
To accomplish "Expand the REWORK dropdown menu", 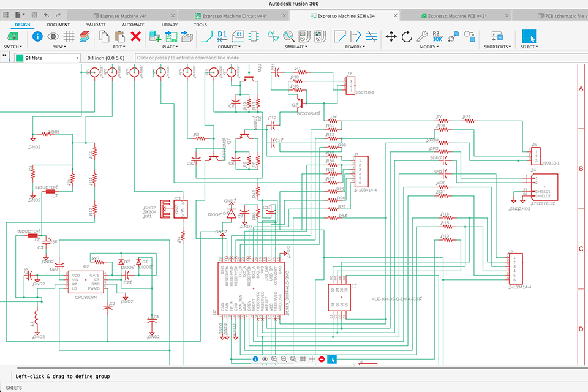I will point(355,47).
